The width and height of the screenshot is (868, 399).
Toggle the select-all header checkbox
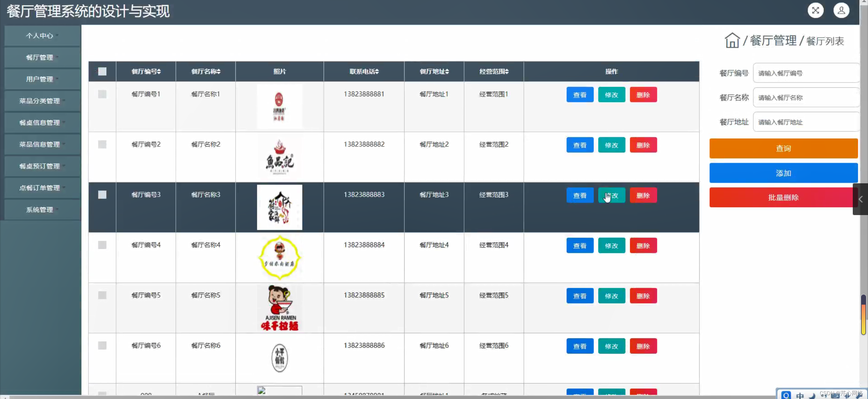coord(102,71)
